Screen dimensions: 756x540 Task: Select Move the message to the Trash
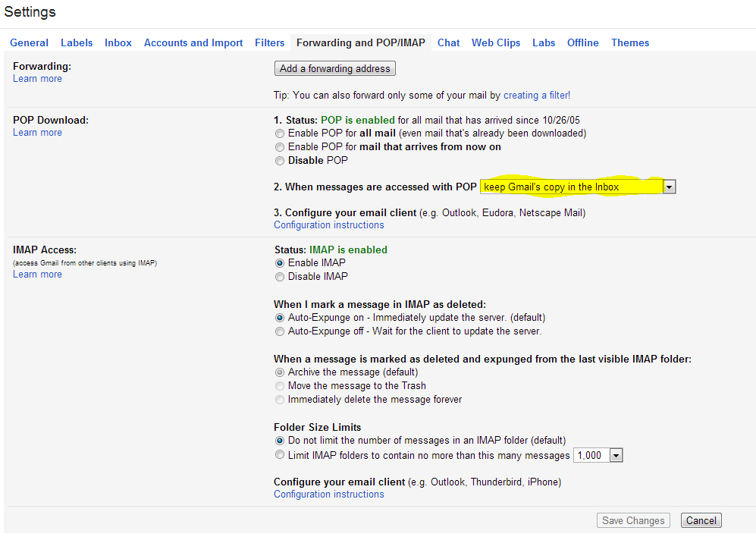point(280,386)
